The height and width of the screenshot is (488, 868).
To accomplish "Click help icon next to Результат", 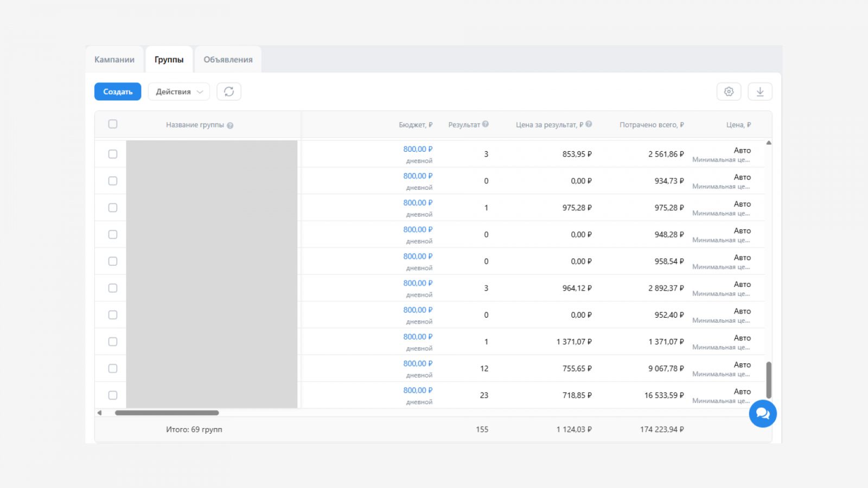I will pyautogui.click(x=486, y=124).
